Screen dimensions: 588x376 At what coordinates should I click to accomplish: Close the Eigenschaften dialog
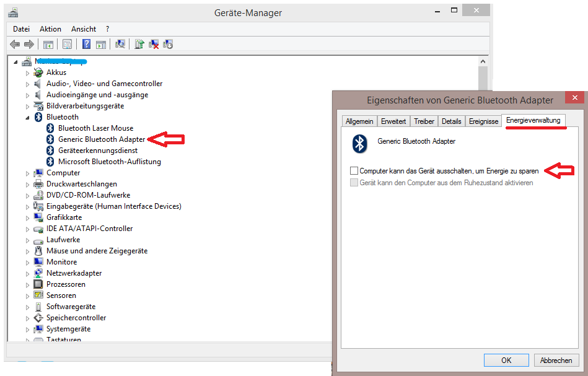(x=574, y=98)
